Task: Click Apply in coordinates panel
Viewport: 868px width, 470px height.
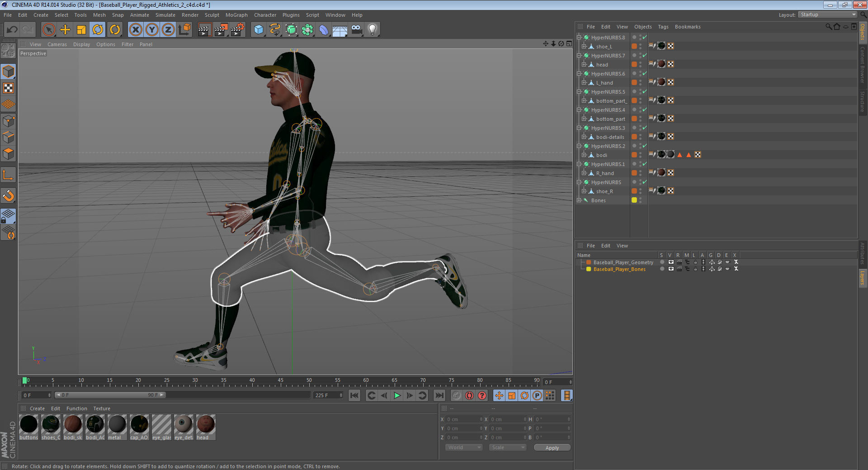Action: coord(552,447)
